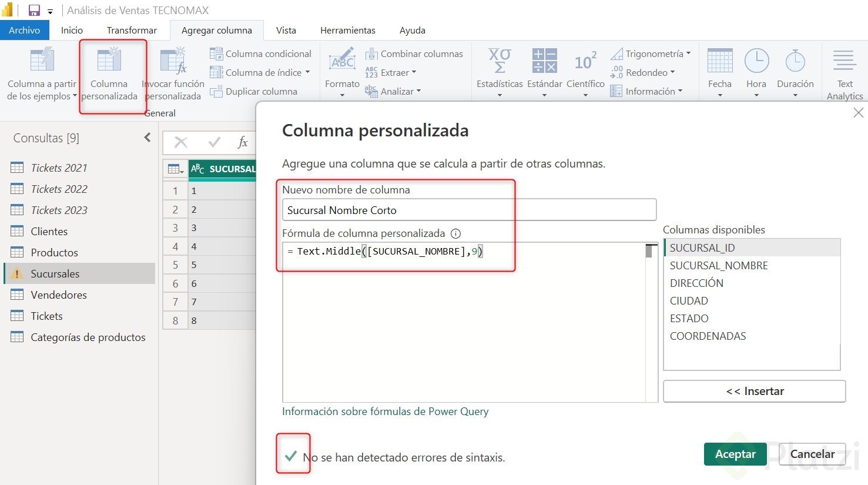868x485 pixels.
Task: Click Combinar columnas
Action: click(414, 53)
